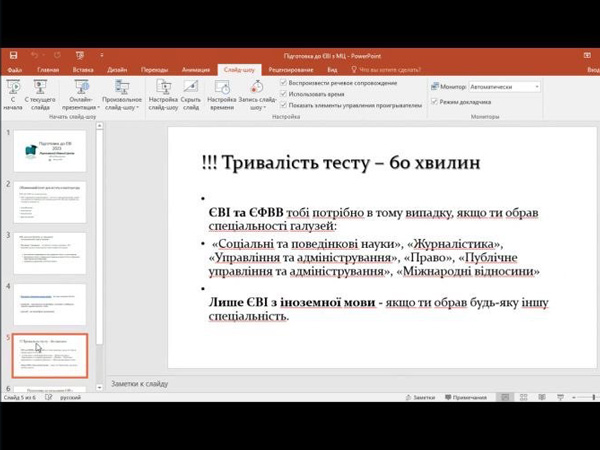Toggle 'Использовать время' checkbox
This screenshot has width=600, height=450.
pos(284,93)
